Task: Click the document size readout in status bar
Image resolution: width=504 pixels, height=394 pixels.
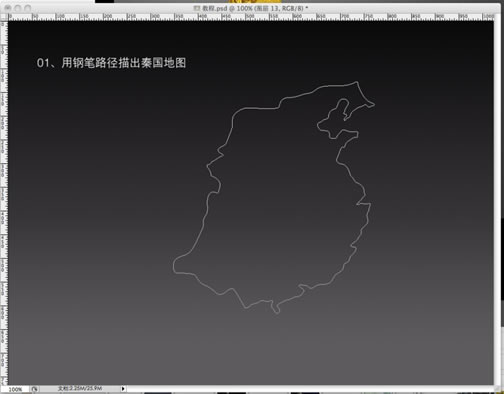Action: 80,388
